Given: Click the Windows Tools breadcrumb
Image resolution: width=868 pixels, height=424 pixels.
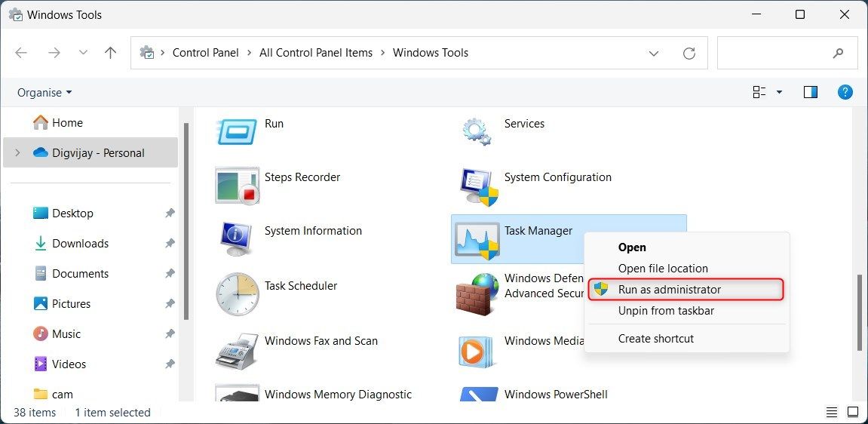Looking at the screenshot, I should pyautogui.click(x=431, y=53).
